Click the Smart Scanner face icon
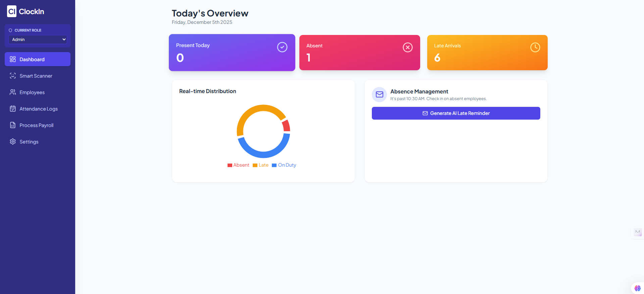This screenshot has height=294, width=644. coord(13,76)
